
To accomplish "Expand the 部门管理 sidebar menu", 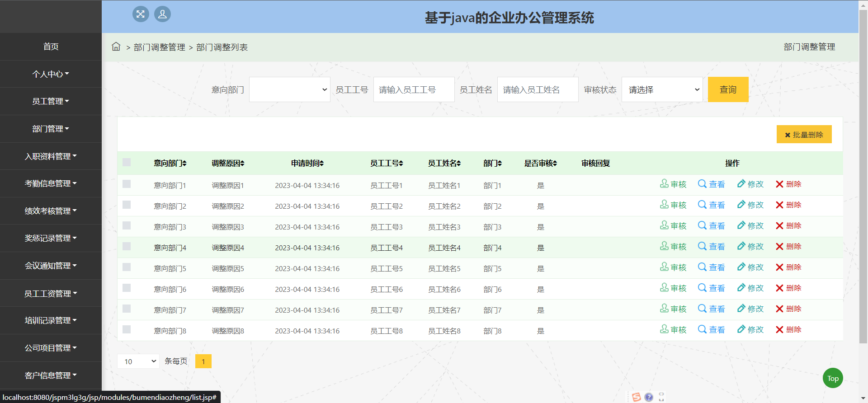I will pyautogui.click(x=51, y=129).
